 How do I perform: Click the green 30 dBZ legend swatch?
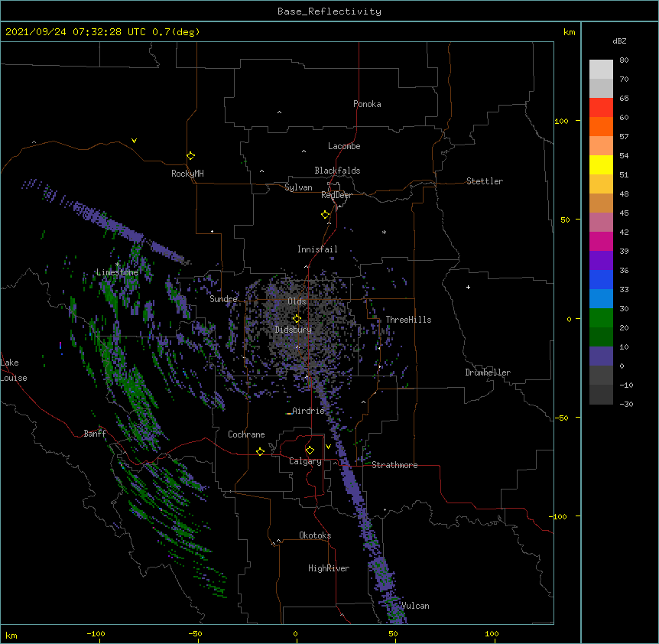(x=601, y=318)
